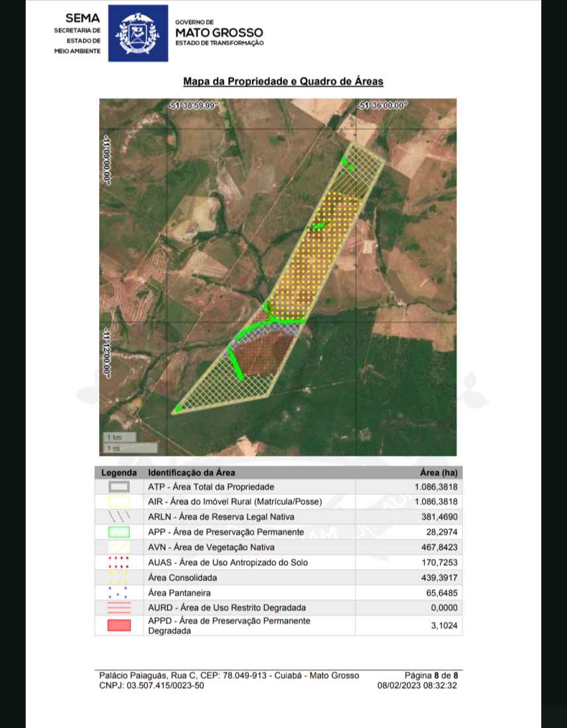Click the "1 mi" map scale bar
The image size is (567, 728).
[x=130, y=448]
